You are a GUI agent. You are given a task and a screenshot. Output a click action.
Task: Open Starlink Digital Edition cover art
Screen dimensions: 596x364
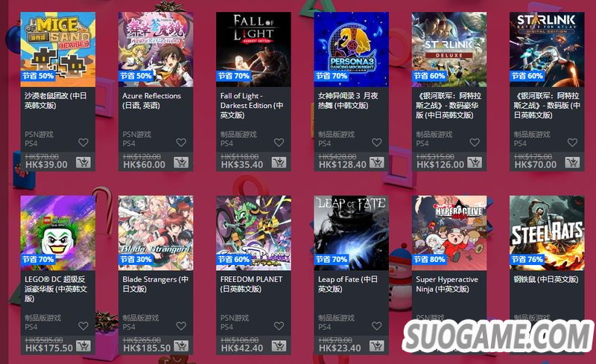[x=547, y=49]
